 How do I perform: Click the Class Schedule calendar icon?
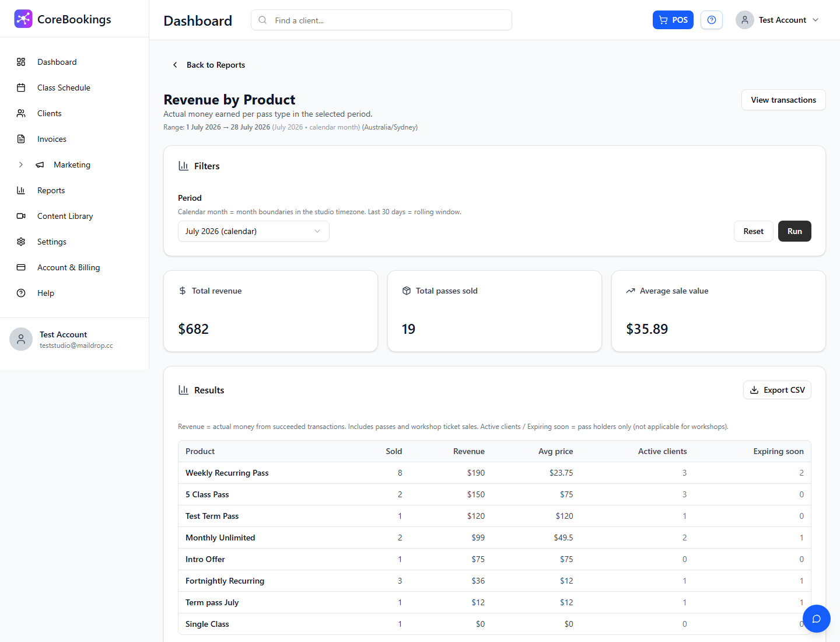[x=21, y=88]
